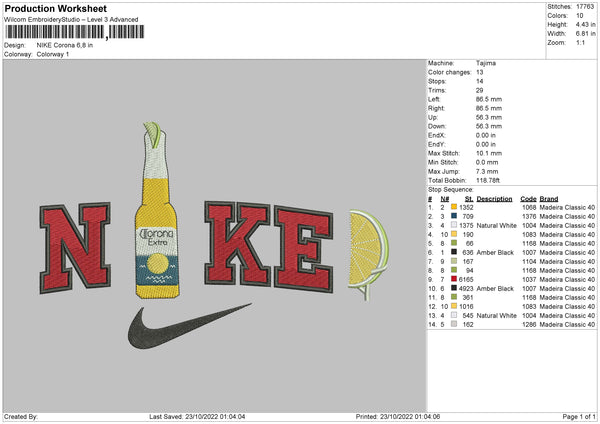Click the 'Up:' label
This screenshot has height=424, width=600.
pyautogui.click(x=433, y=117)
